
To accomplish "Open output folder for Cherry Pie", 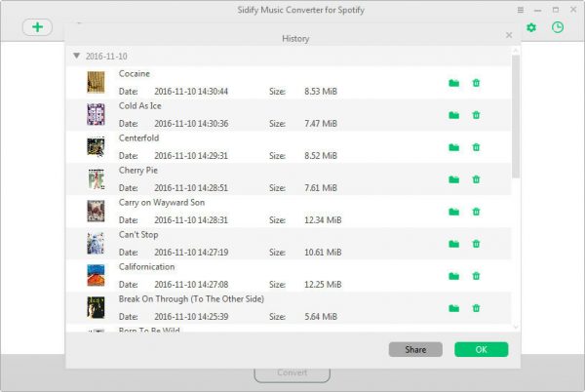I will coord(453,179).
